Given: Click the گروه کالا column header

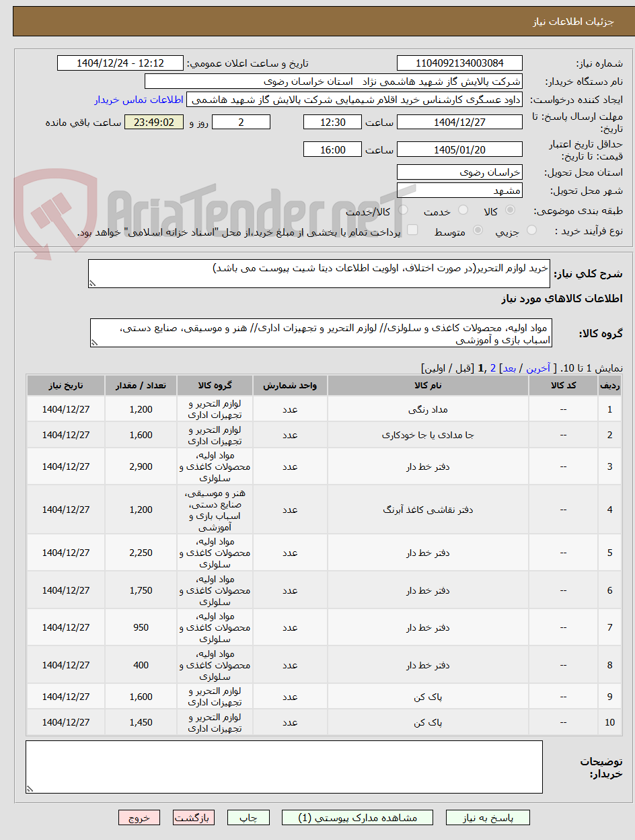Looking at the screenshot, I should point(215,385).
